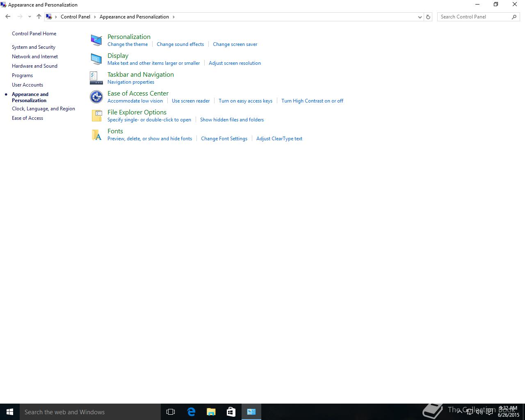Click the Appearance and Personalization breadcrumb
Image resolution: width=525 pixels, height=420 pixels.
pos(134,17)
